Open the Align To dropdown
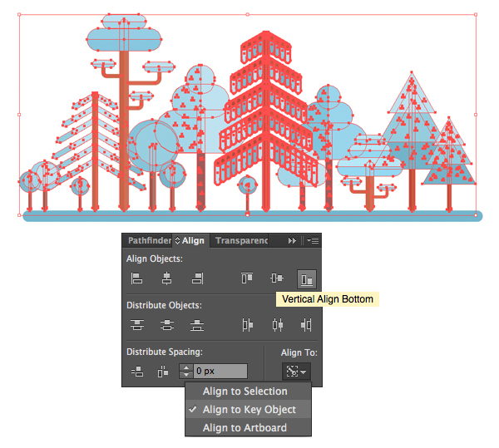The height and width of the screenshot is (448, 499). tap(296, 372)
